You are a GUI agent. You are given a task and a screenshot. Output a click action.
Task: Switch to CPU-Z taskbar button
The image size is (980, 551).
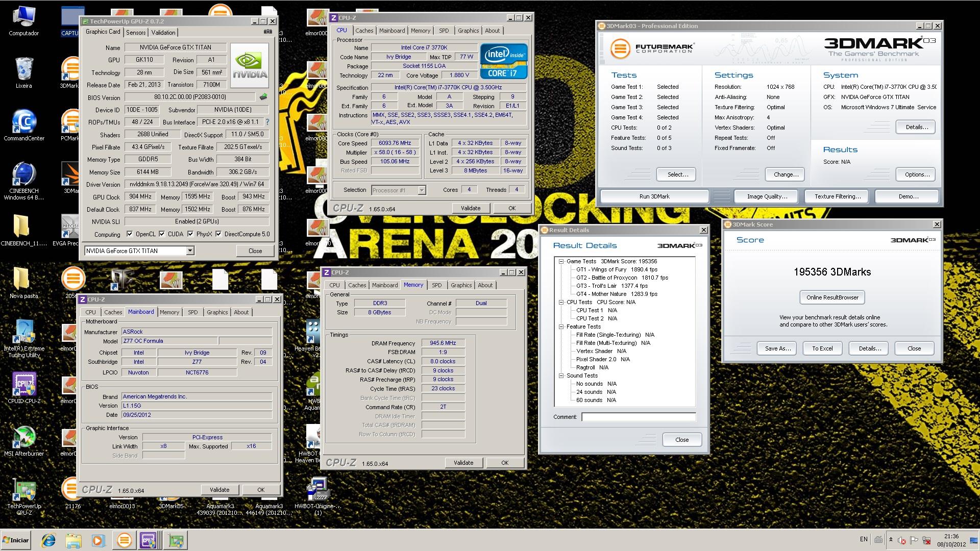click(x=149, y=540)
